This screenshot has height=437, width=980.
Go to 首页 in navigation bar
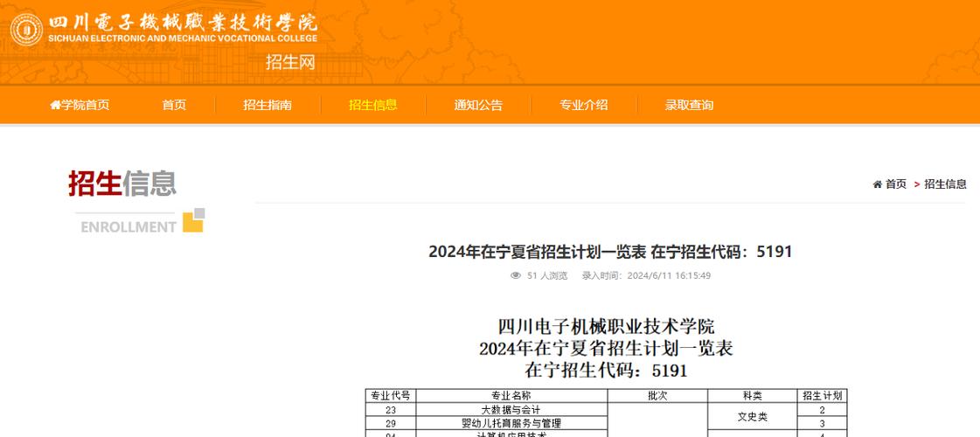174,105
